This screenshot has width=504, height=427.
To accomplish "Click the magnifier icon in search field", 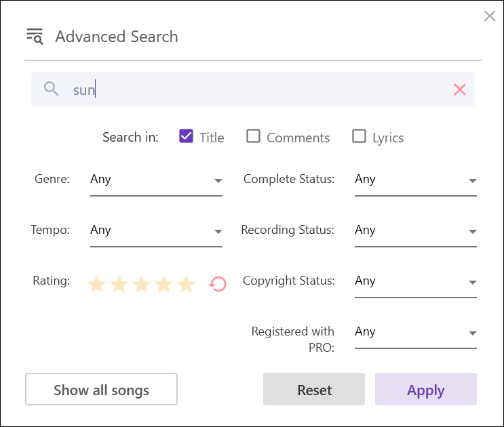I will click(x=51, y=89).
